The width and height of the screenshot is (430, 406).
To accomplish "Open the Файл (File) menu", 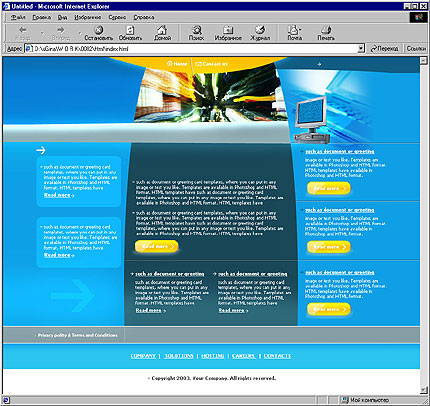I will coord(18,17).
